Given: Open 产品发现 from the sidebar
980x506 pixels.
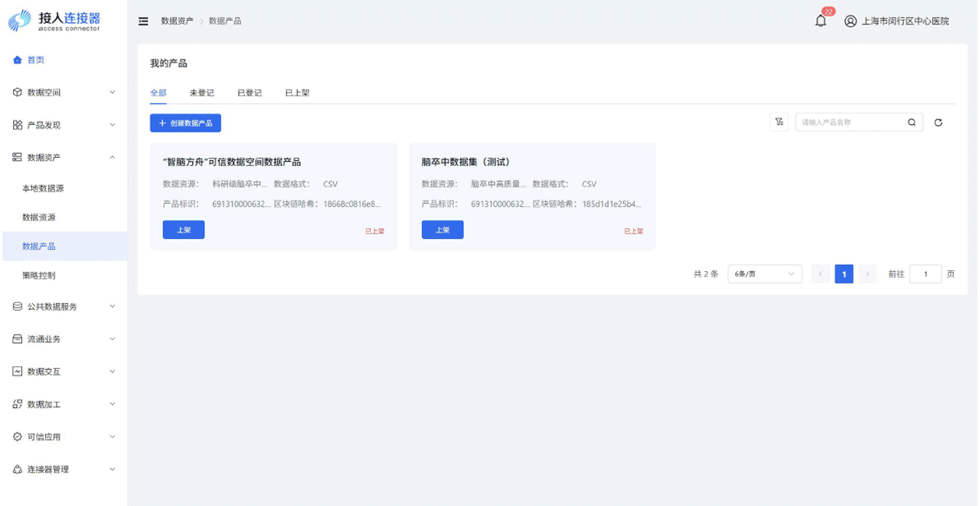Looking at the screenshot, I should coord(18,124).
